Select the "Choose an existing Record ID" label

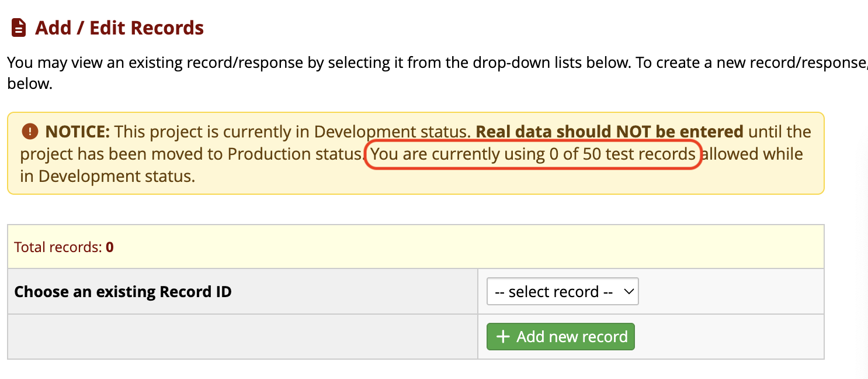(x=123, y=291)
